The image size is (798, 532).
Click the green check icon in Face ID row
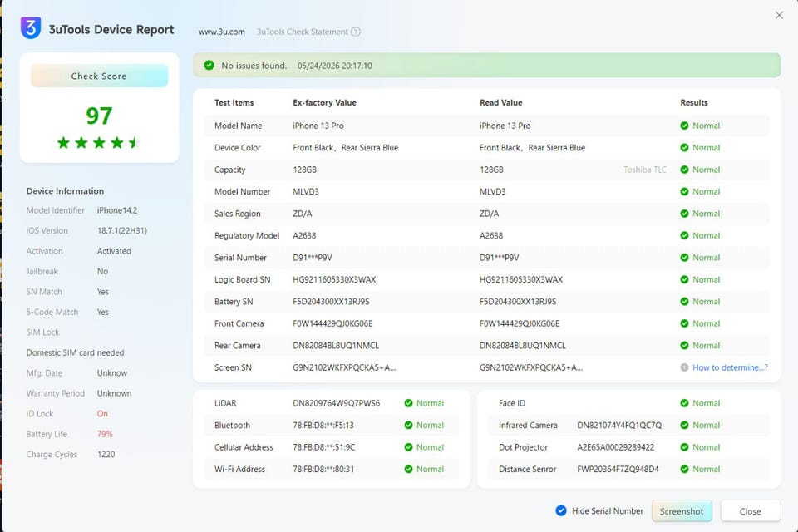684,403
